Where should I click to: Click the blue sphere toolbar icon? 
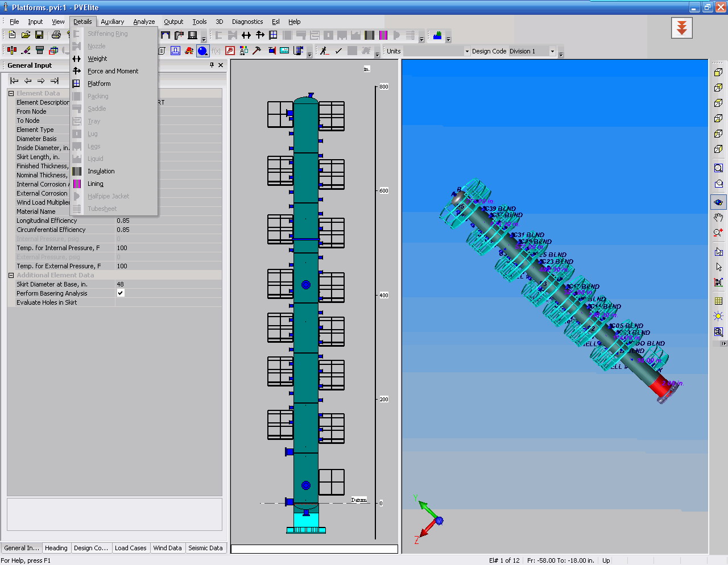click(x=203, y=51)
